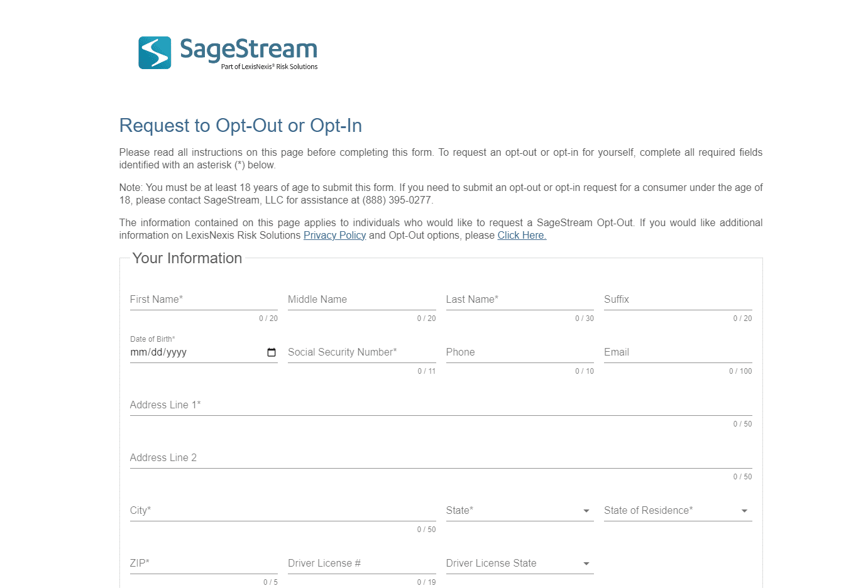The height and width of the screenshot is (588, 868).
Task: Follow the Click Here link for Opt-Out options
Action: point(521,235)
